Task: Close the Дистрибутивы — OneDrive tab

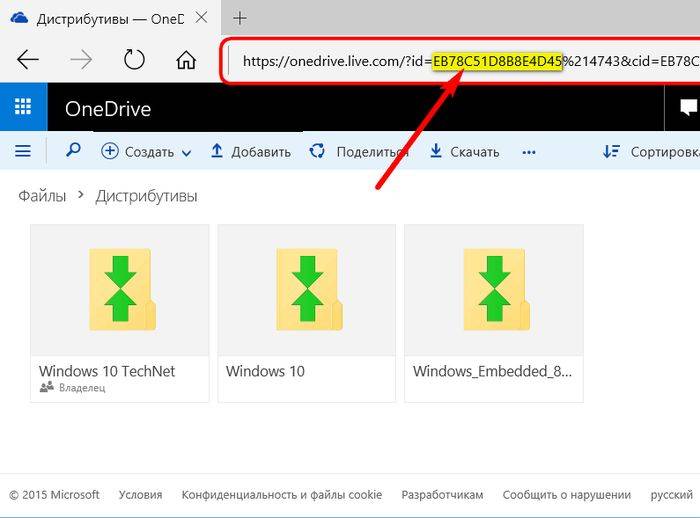Action: coord(201,18)
